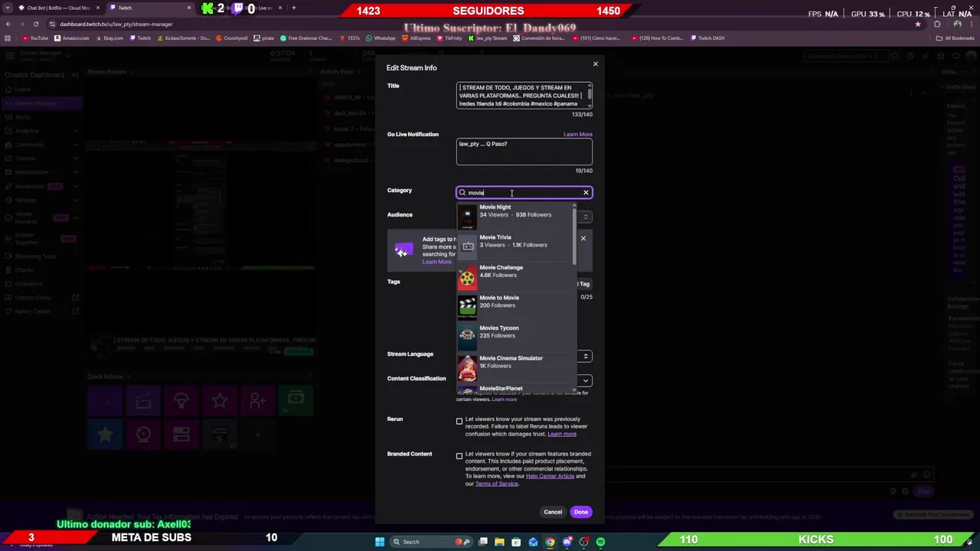Viewport: 980px width, 551px height.
Task: Click the Movie Trivia placeholder icon
Action: coord(467,246)
